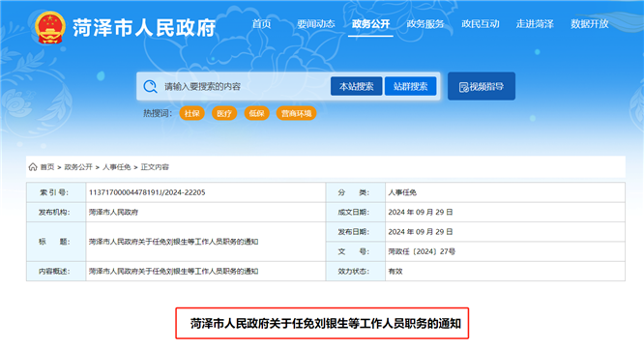
Task: Click the 站群搜索 button
Action: tap(410, 86)
